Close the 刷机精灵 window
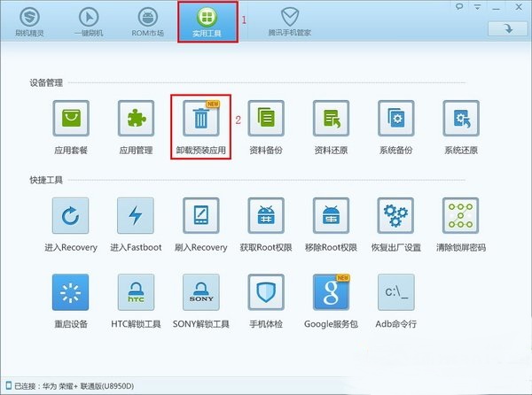Image resolution: width=532 pixels, height=395 pixels. pyautogui.click(x=519, y=7)
